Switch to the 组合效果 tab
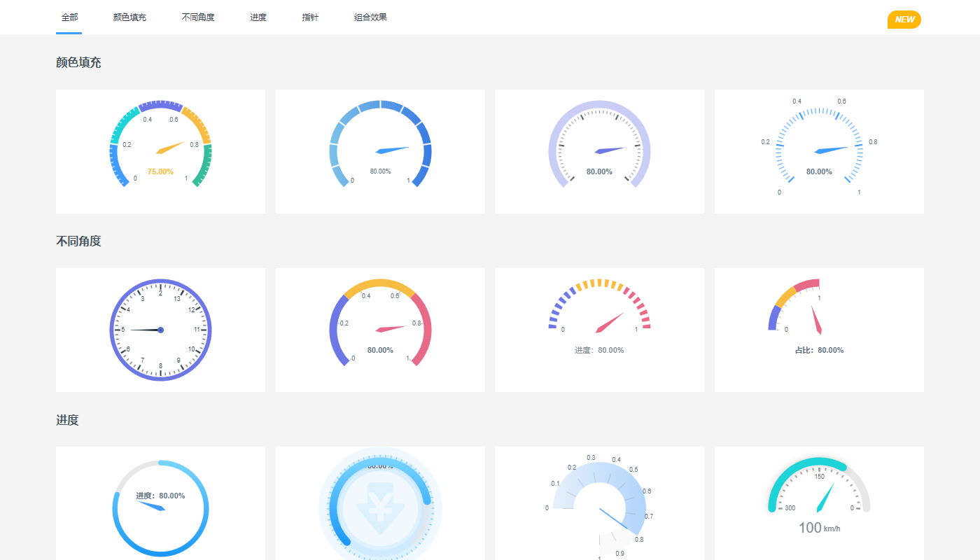 point(370,17)
